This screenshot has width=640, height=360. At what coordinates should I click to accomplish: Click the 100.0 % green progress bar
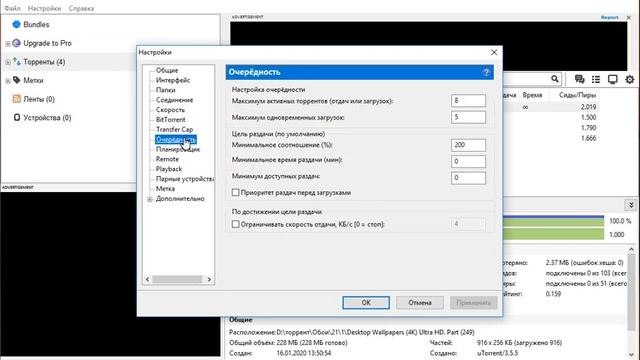click(x=553, y=221)
